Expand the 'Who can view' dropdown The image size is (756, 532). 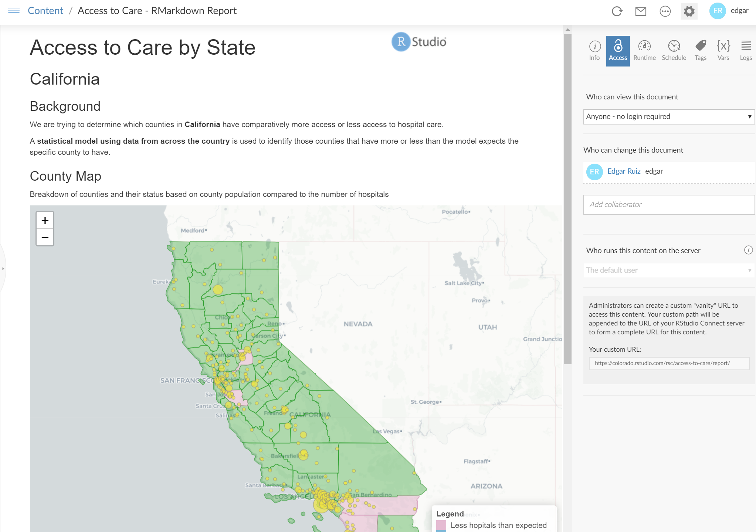click(x=668, y=117)
